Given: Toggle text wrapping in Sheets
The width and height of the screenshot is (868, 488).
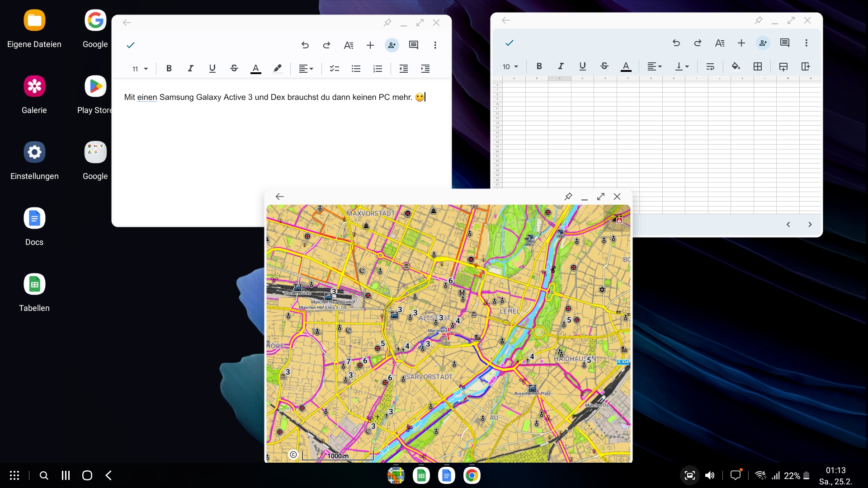Looking at the screenshot, I should coord(710,66).
